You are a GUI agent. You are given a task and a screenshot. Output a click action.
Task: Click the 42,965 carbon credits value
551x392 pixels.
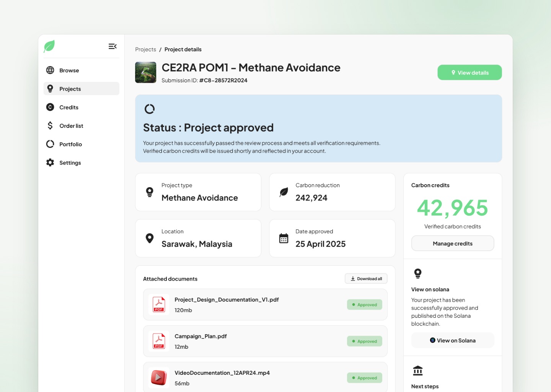point(453,208)
